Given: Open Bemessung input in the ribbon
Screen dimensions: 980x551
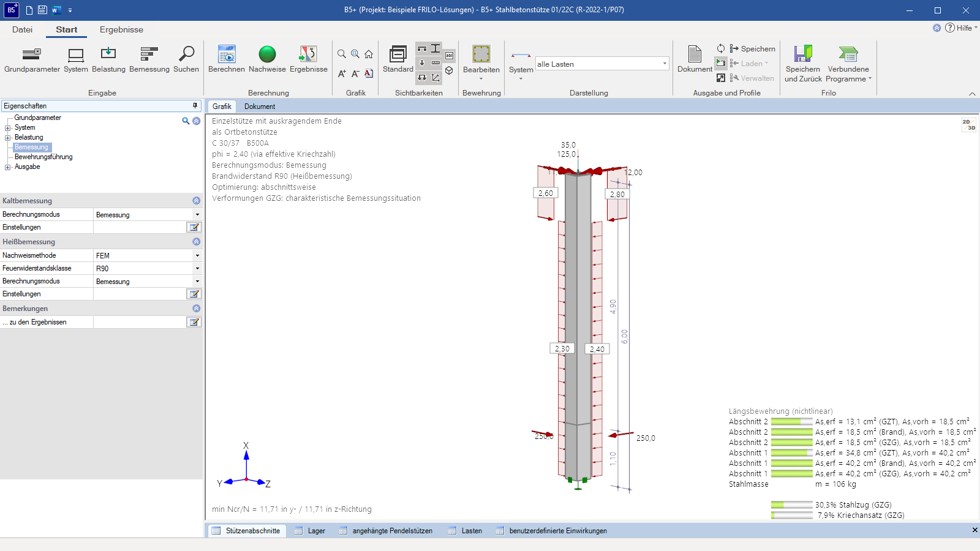Looking at the screenshot, I should [x=149, y=59].
